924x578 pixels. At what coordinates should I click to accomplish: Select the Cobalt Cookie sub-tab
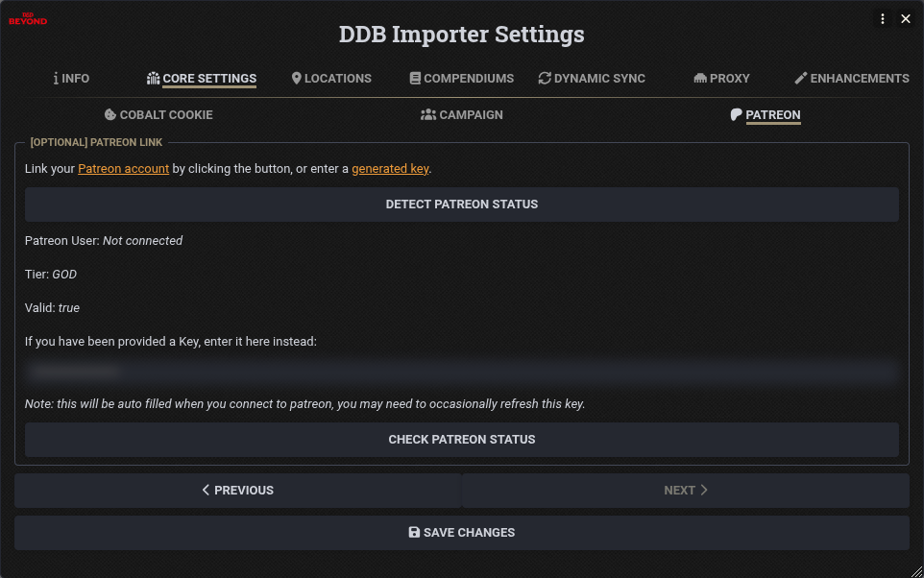tap(158, 115)
